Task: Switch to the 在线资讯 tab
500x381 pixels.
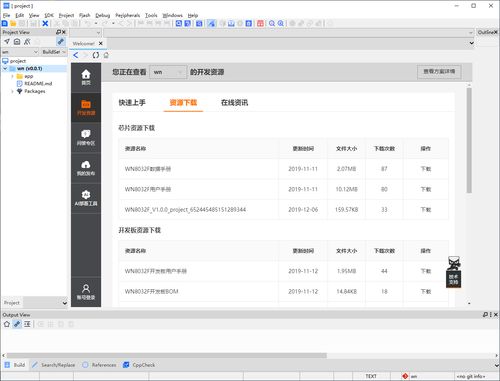Action: (234, 103)
